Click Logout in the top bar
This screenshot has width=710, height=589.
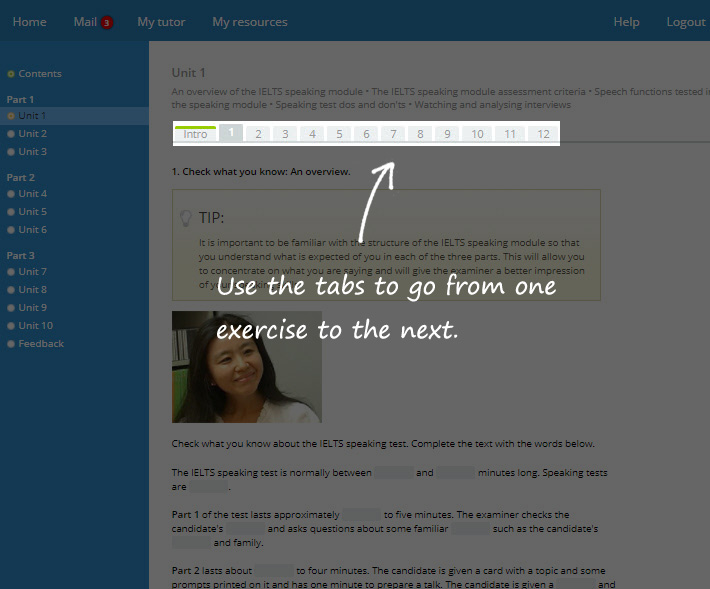point(685,22)
